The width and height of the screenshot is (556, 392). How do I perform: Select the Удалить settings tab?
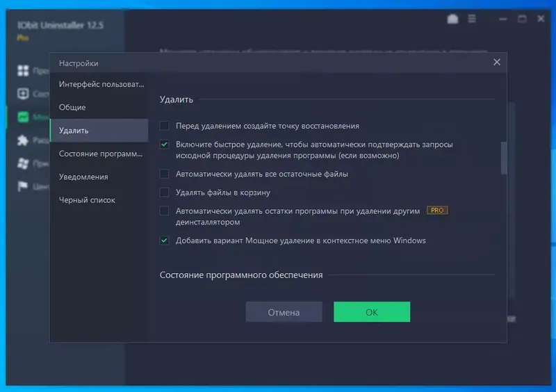pyautogui.click(x=99, y=131)
